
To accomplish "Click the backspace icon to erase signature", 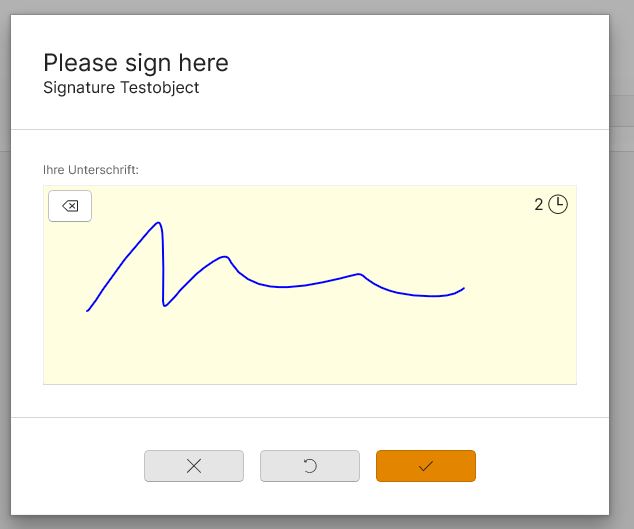I will pyautogui.click(x=70, y=206).
